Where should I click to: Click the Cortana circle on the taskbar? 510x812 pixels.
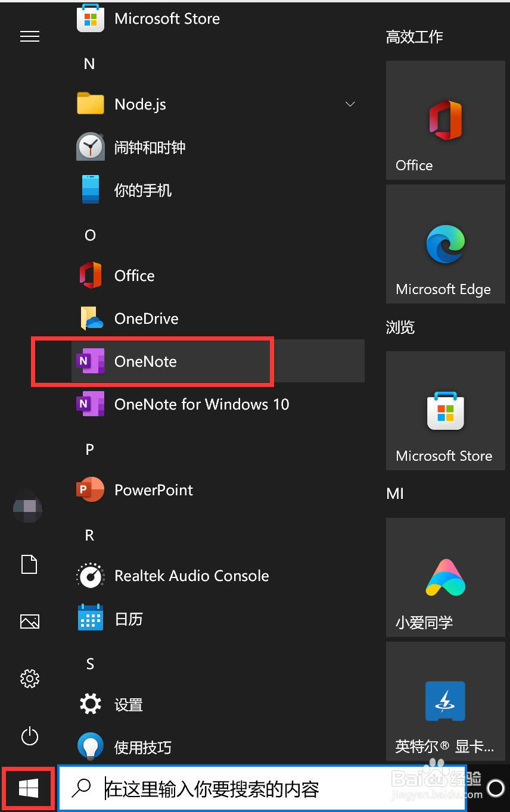click(496, 788)
